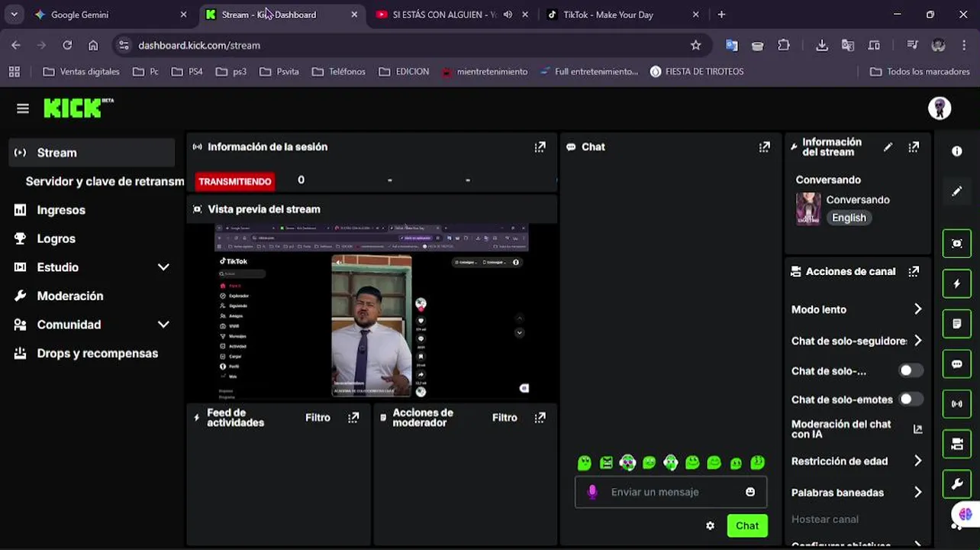Switch to the TikTok - Make Your Day tab
This screenshot has height=550, width=980.
point(623,15)
